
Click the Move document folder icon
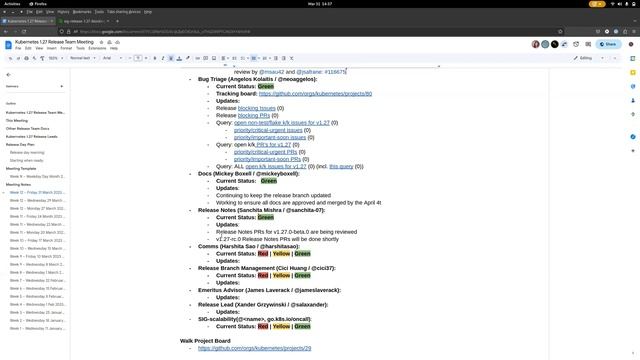[109, 42]
